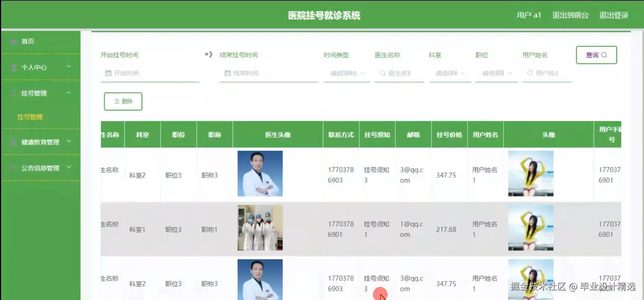Image resolution: width=644 pixels, height=300 pixels.
Task: Expand the 个人中心 sidebar menu
Action: (40, 67)
